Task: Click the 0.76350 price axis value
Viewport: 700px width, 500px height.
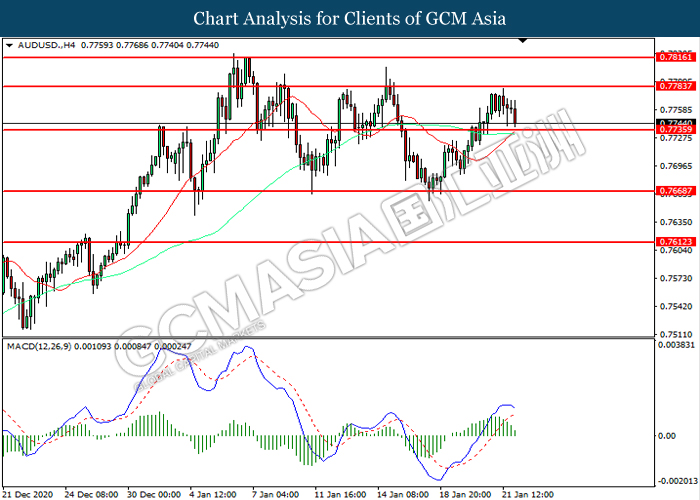Action: [x=676, y=222]
